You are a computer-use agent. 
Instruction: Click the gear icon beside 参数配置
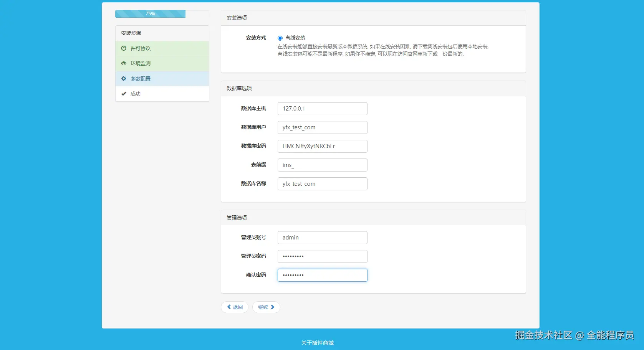click(x=124, y=78)
